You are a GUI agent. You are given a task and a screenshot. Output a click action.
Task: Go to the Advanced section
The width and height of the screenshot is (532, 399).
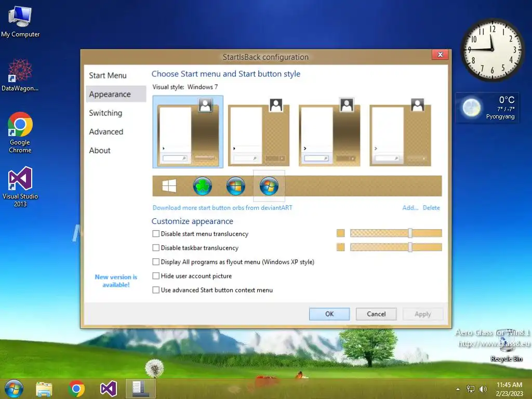pyautogui.click(x=106, y=131)
